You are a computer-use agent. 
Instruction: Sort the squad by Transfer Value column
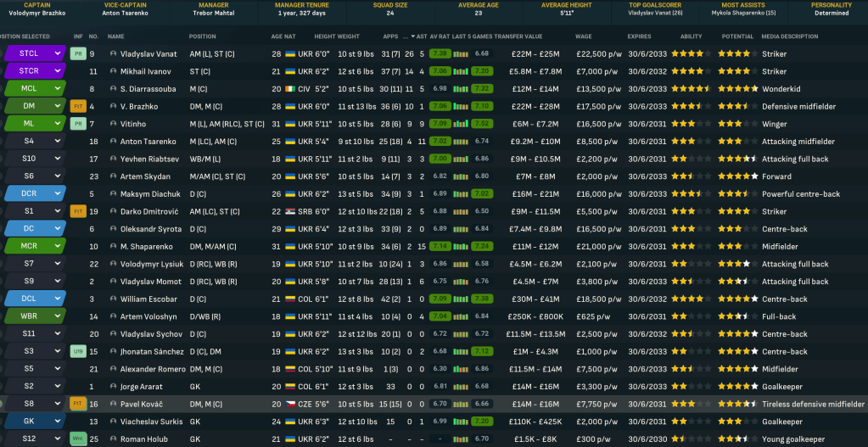[x=520, y=36]
